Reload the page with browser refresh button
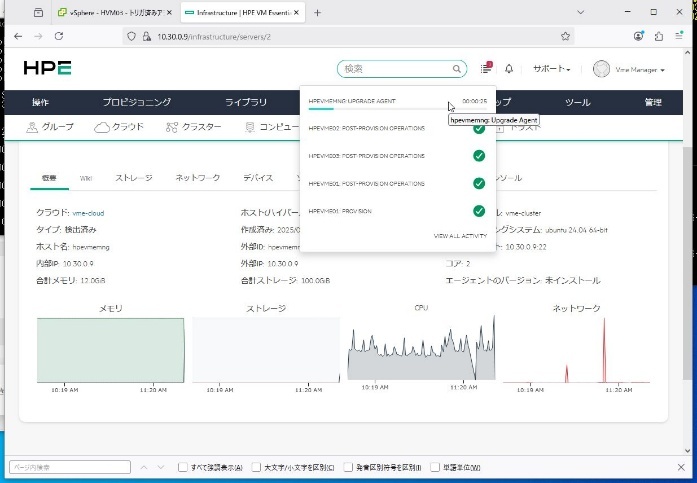This screenshot has height=483, width=697. [x=59, y=35]
